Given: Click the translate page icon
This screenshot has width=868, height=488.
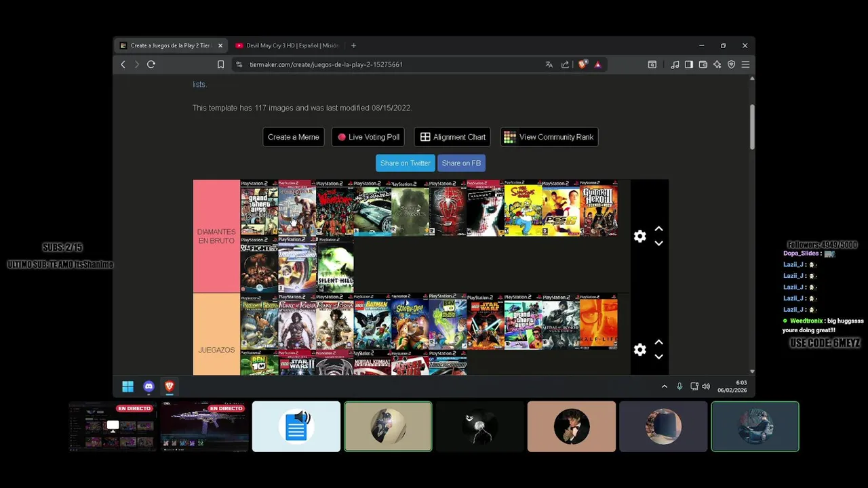Looking at the screenshot, I should tap(549, 64).
